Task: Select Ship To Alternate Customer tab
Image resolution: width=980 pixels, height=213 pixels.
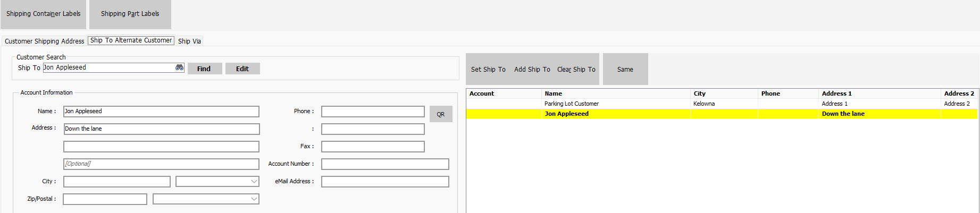Action: 131,40
